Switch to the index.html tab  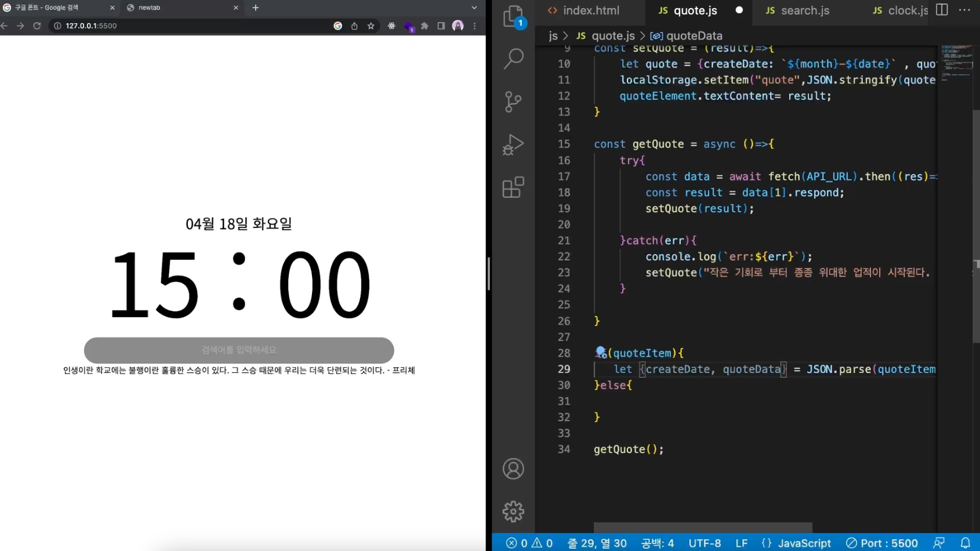point(584,10)
